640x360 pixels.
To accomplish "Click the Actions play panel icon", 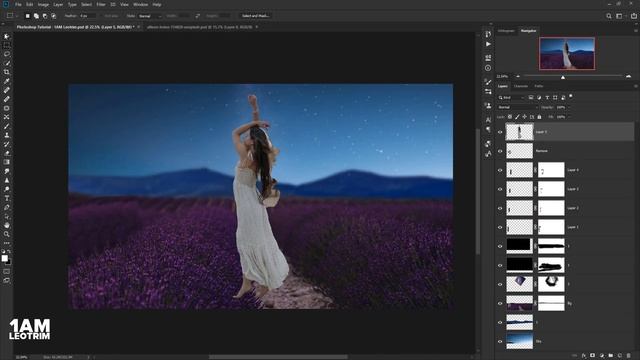I will point(488,44).
